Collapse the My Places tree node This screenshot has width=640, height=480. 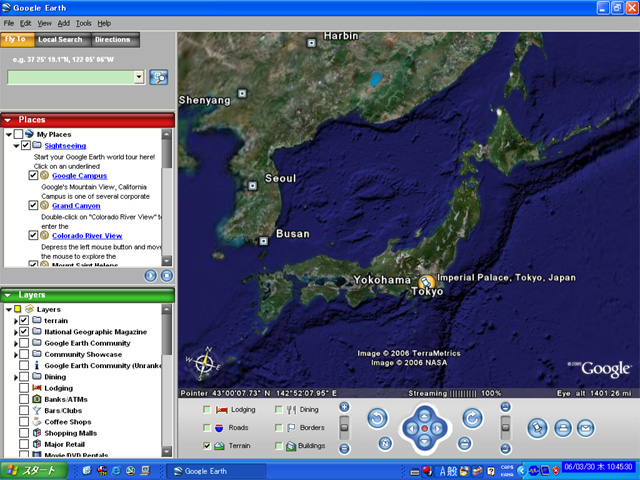(x=9, y=134)
